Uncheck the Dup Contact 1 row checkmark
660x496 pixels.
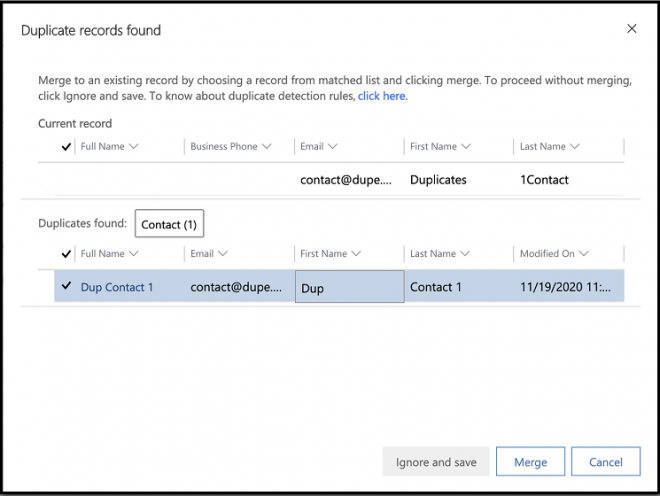click(x=66, y=286)
